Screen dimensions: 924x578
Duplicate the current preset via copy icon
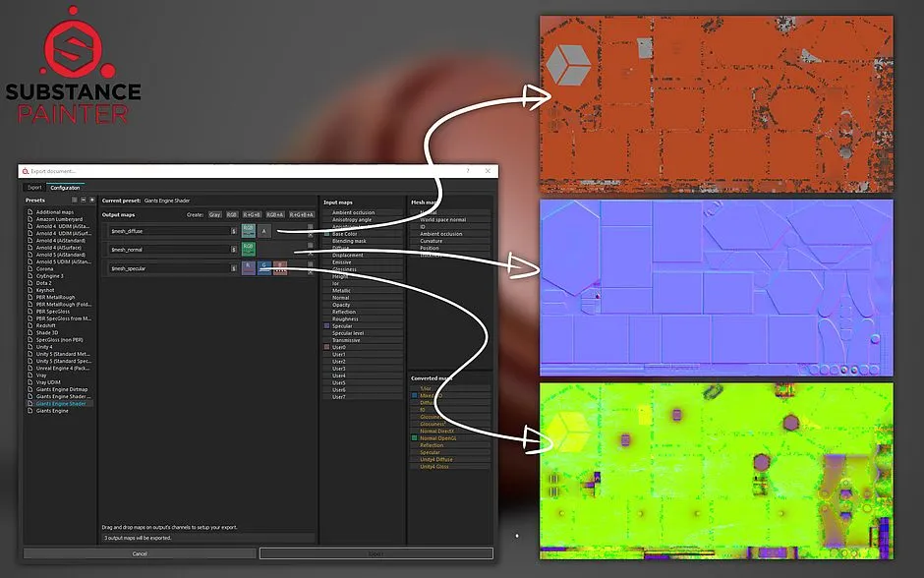click(75, 200)
